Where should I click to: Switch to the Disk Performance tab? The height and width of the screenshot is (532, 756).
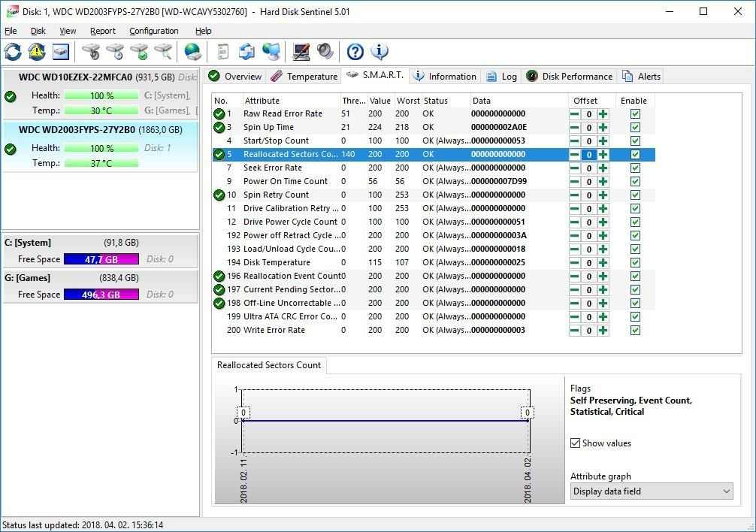coord(570,77)
